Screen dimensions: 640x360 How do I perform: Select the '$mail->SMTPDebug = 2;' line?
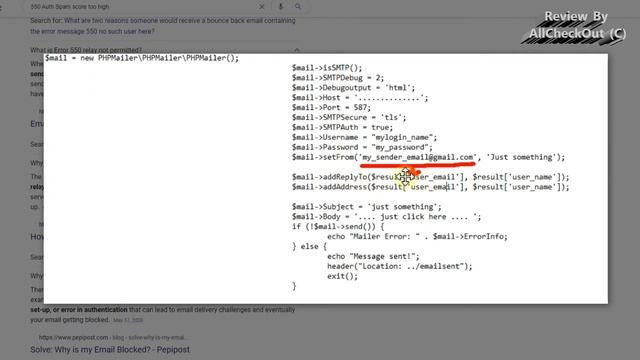(338, 78)
